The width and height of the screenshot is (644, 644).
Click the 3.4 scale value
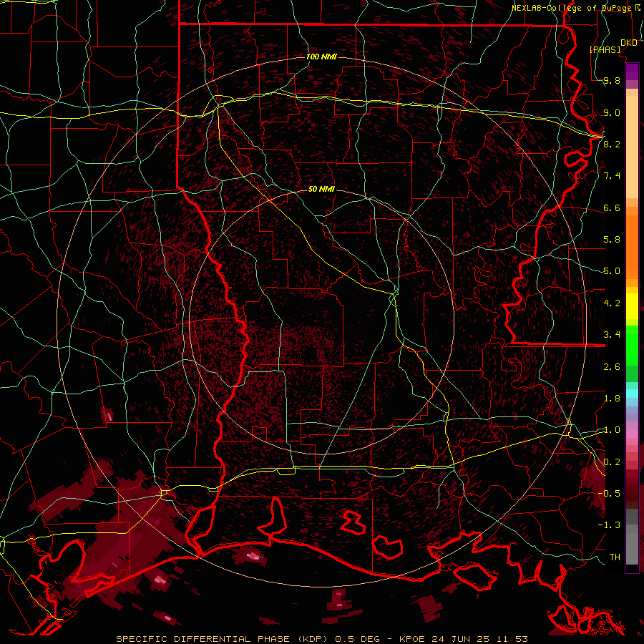point(612,335)
